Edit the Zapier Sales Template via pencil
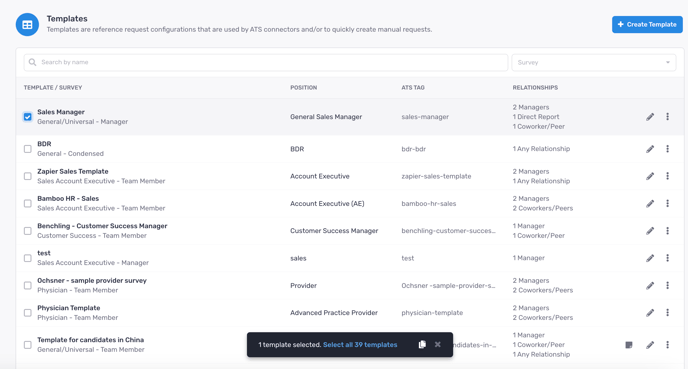Viewport: 688px width, 369px height. click(x=650, y=176)
